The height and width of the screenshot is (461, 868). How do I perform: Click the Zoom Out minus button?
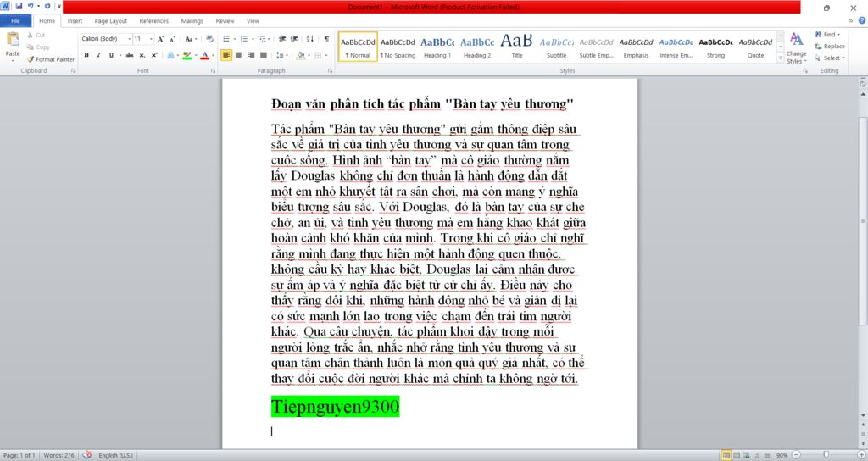(x=796, y=455)
